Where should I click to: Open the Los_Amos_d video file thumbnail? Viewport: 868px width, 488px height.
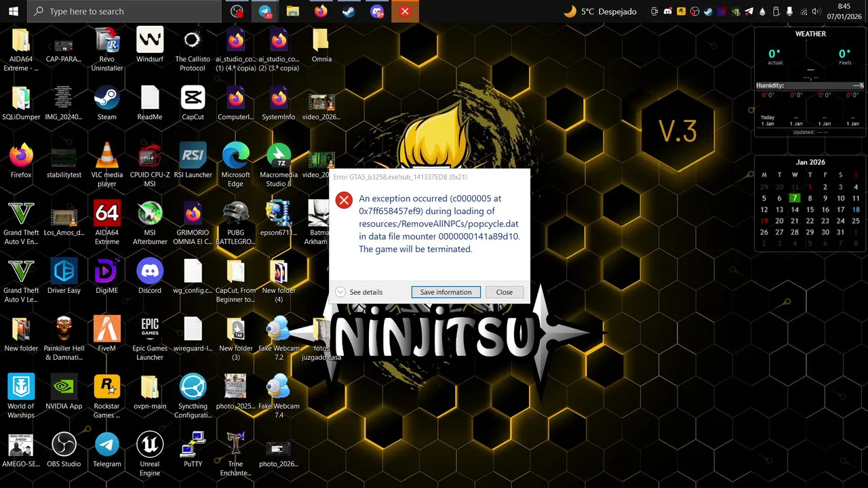point(64,219)
